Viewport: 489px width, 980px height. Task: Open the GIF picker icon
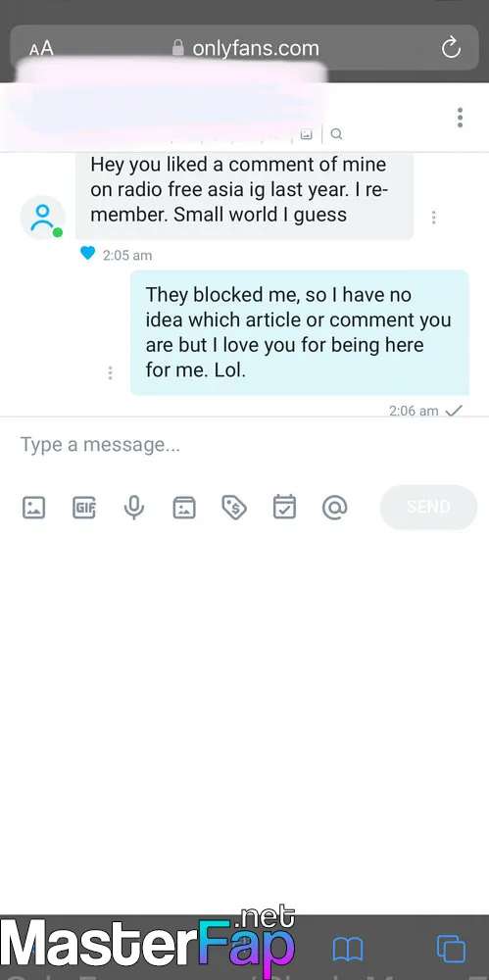coord(84,508)
